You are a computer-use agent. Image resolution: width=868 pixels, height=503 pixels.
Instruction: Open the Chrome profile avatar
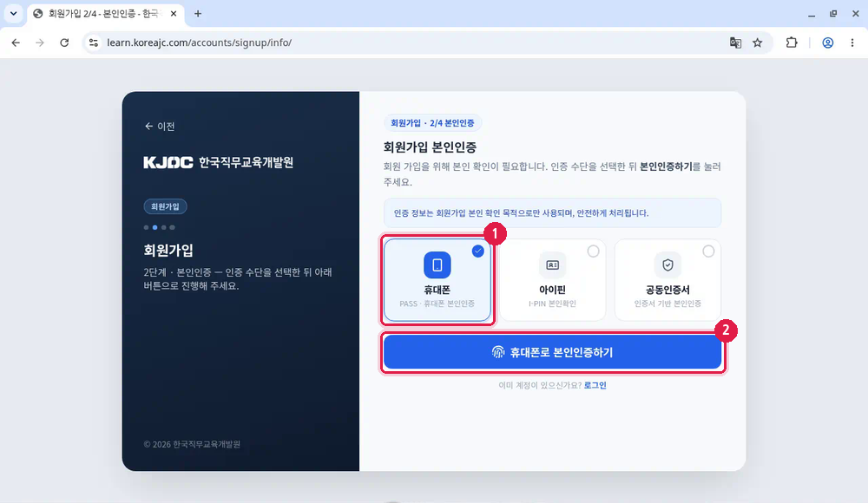pyautogui.click(x=827, y=42)
